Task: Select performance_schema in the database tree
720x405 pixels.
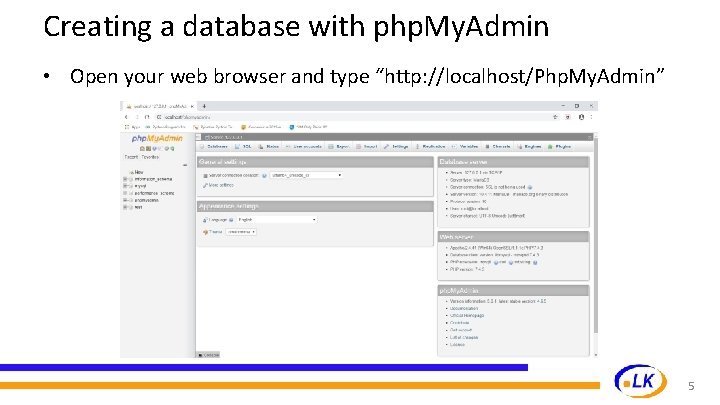Action: click(154, 193)
